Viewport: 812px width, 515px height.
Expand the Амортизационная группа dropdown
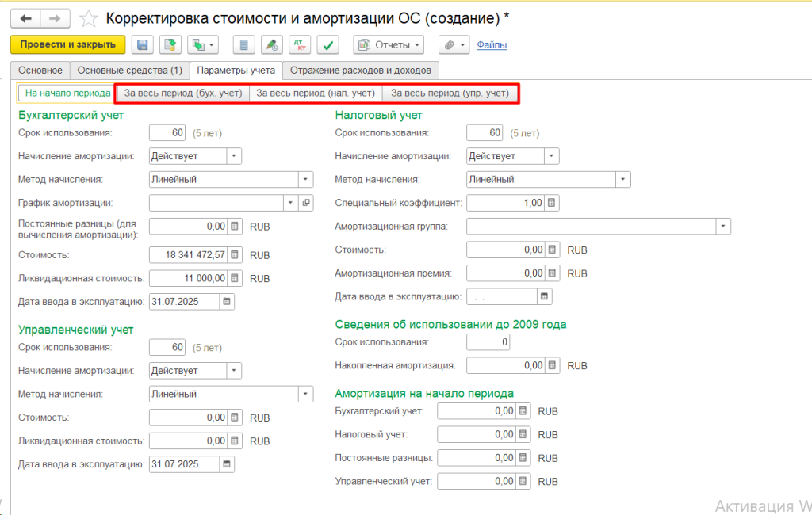coord(722,227)
